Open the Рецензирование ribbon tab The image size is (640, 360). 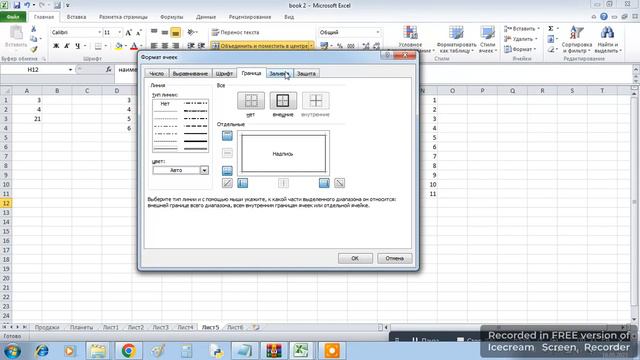[x=250, y=17]
